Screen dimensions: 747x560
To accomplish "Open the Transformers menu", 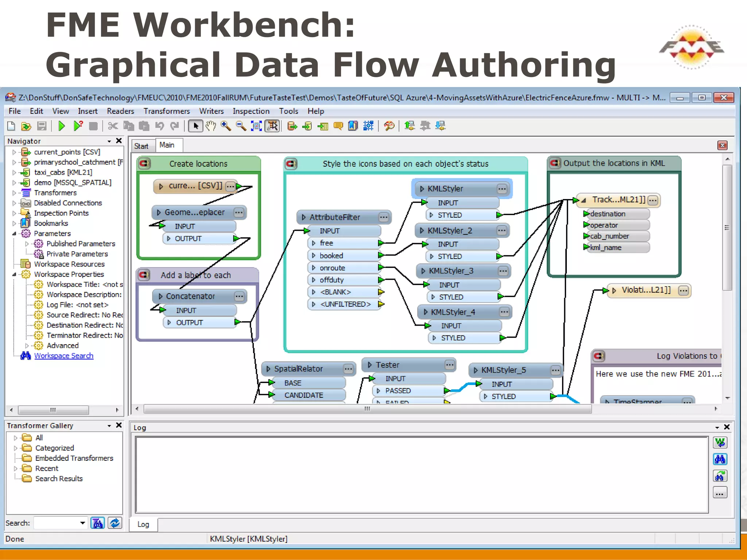I will (x=167, y=111).
